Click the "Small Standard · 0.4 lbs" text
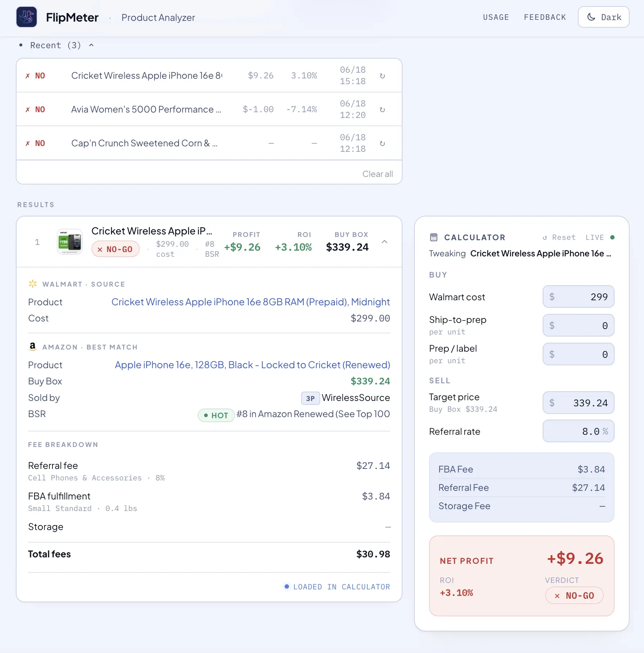The image size is (644, 653). [83, 508]
